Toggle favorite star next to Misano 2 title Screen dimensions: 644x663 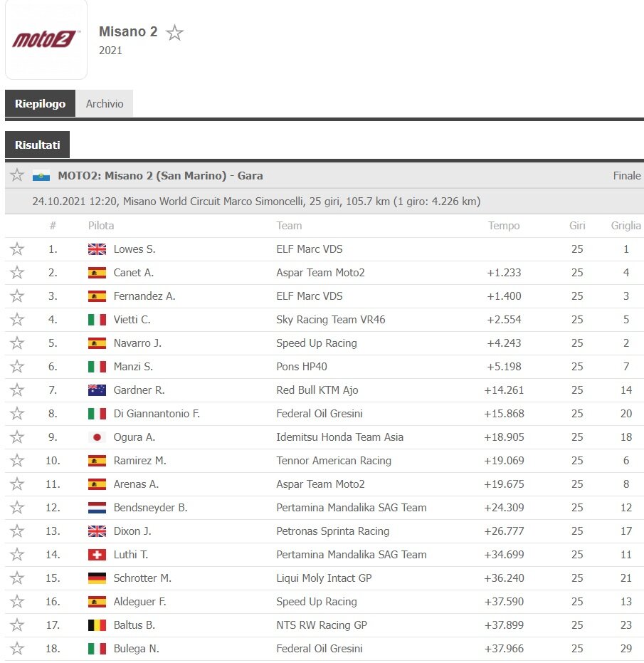point(174,33)
